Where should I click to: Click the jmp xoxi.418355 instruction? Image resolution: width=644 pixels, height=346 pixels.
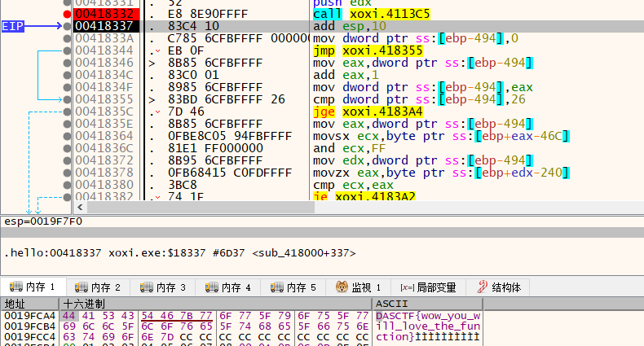(368, 50)
